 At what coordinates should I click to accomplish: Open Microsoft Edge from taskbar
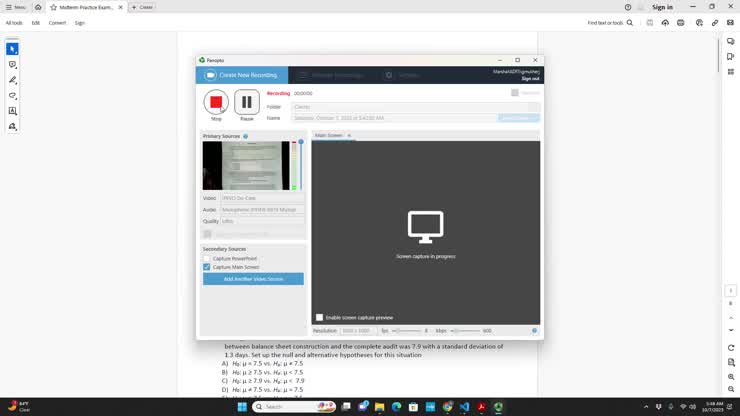click(x=396, y=407)
